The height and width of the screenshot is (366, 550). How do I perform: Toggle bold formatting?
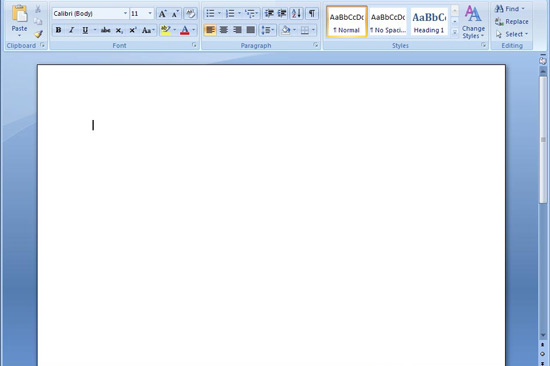point(58,31)
